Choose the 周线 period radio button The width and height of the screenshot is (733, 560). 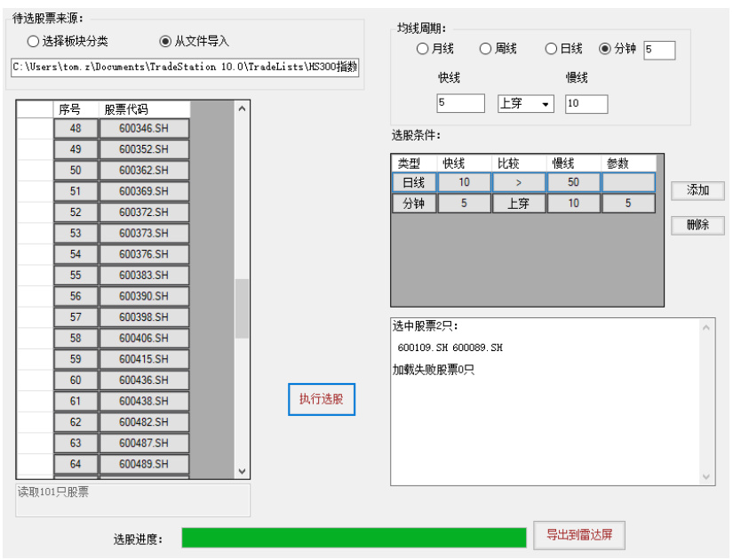(486, 49)
